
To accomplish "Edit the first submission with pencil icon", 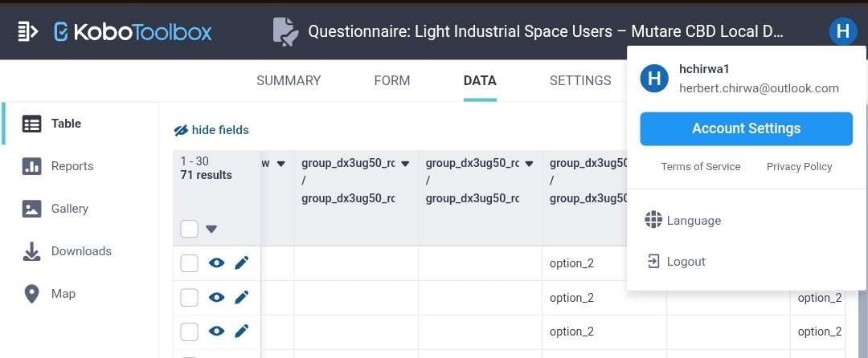I will click(241, 262).
